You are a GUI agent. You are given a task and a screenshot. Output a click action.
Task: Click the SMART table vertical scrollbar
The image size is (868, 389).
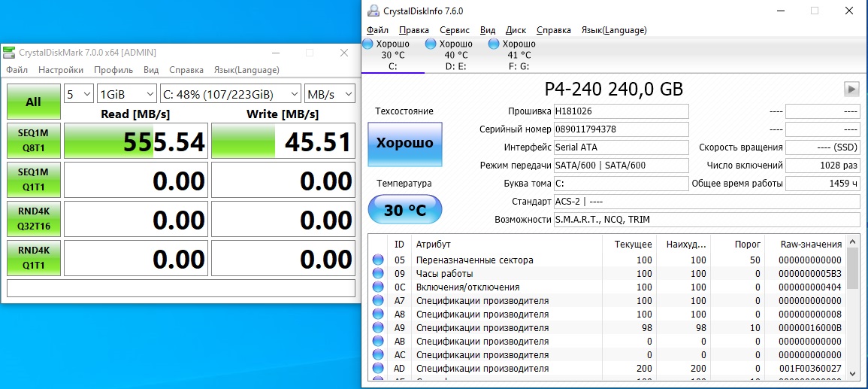point(853,308)
